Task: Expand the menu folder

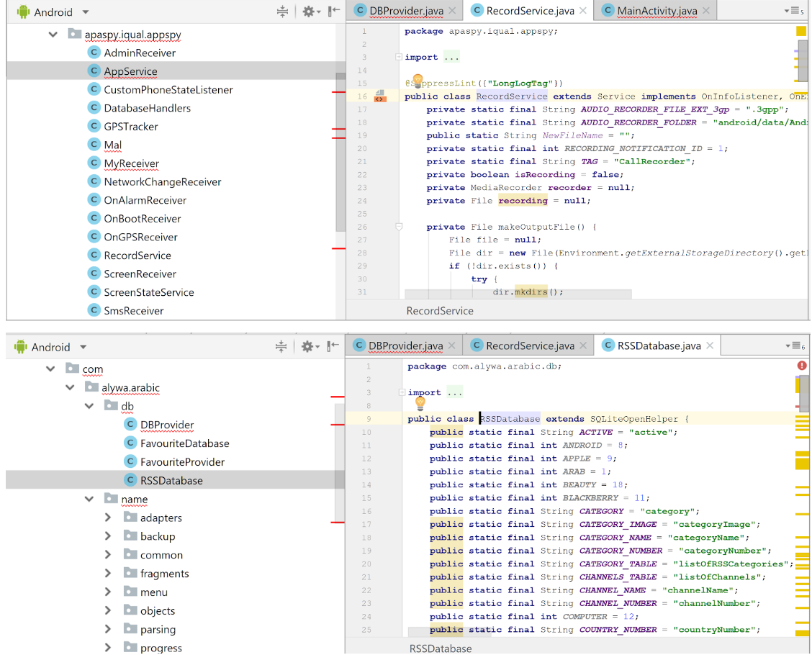Action: click(108, 592)
